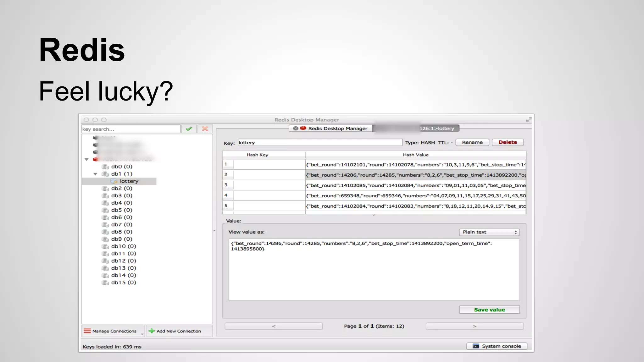Clear key search with red X

point(205,129)
